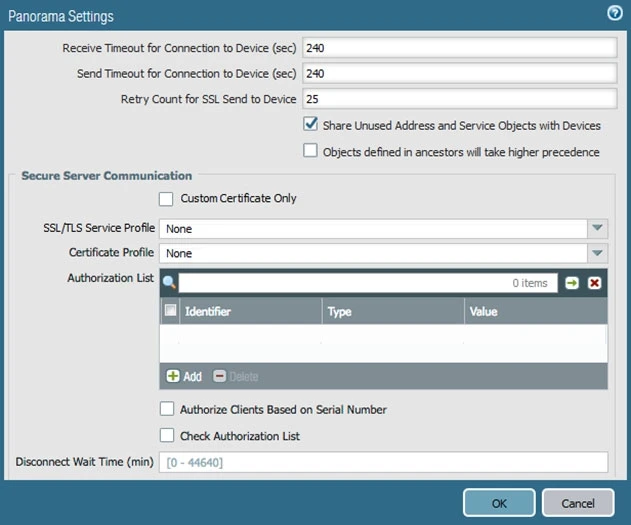Enable Objects defined in ancestors take precedence
Screen dimensions: 631x525
310,152
